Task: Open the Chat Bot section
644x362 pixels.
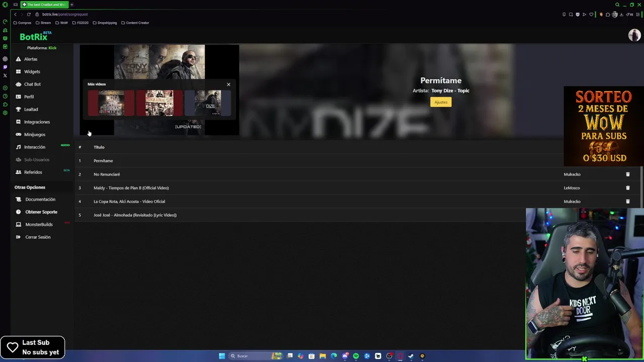Action: 32,84
